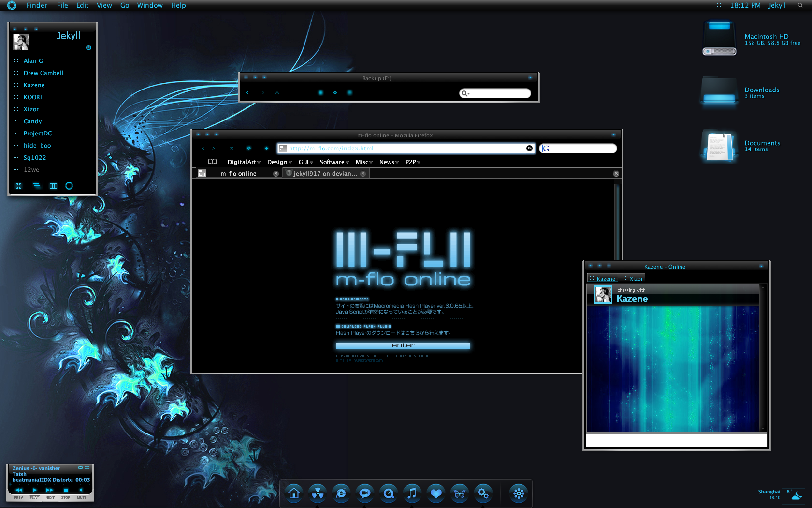The width and height of the screenshot is (812, 508).
Task: Open a new tab with Firefox plus icon
Action: pos(266,149)
